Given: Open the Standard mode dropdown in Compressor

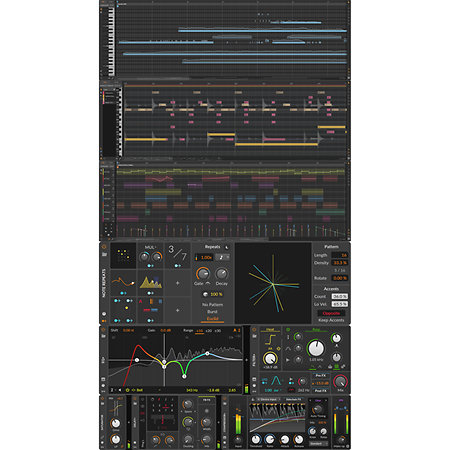Looking at the screenshot, I should (x=318, y=444).
